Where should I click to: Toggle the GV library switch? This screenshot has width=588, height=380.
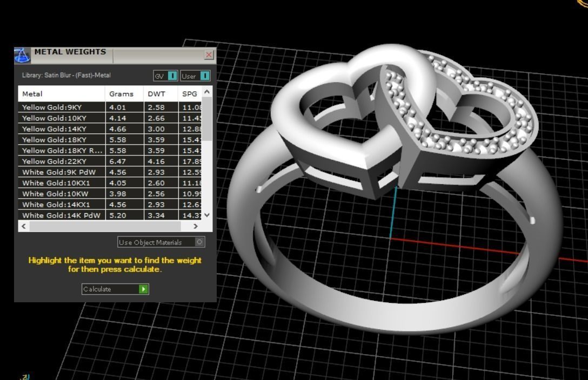click(165, 76)
